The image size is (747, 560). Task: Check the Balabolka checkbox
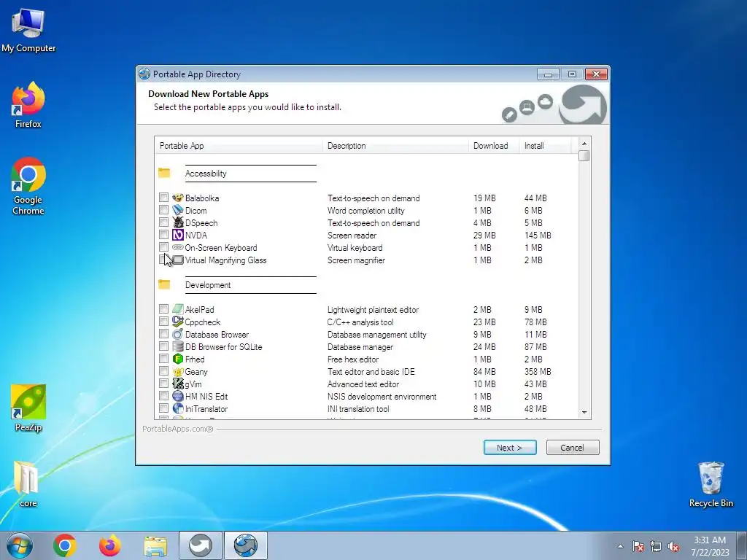point(163,197)
